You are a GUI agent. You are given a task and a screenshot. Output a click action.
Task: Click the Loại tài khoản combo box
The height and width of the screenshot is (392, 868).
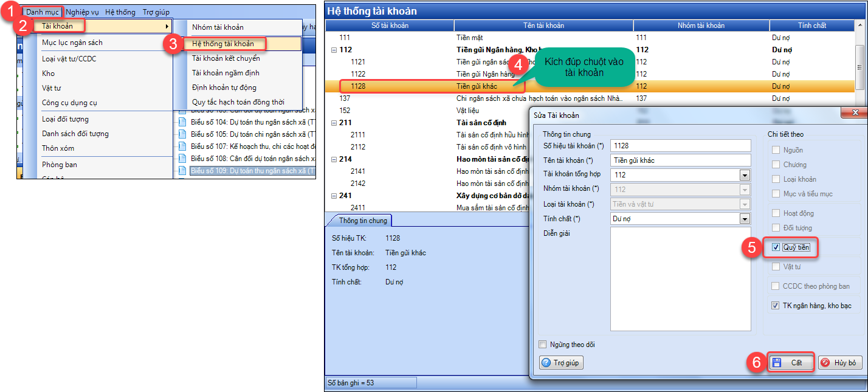click(x=681, y=204)
